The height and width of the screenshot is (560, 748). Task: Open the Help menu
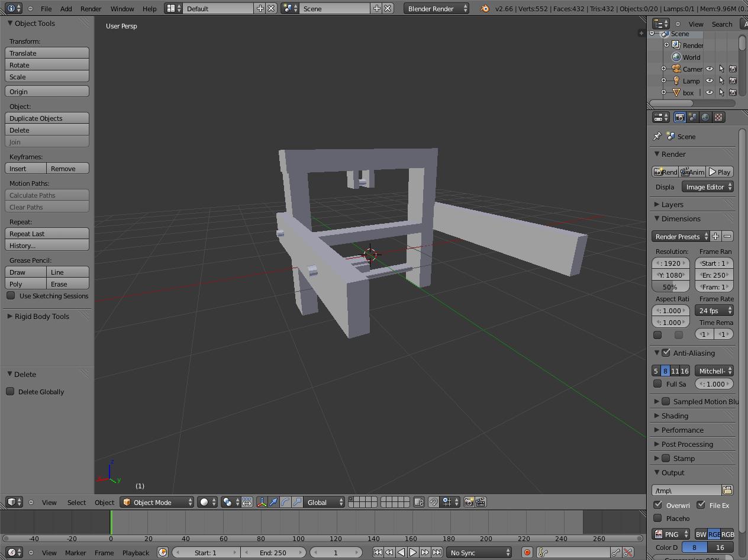click(x=150, y=8)
